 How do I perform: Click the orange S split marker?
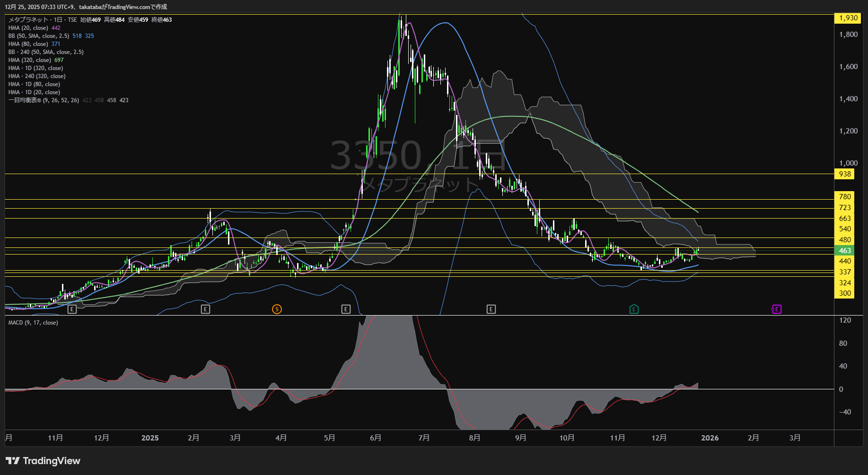pyautogui.click(x=277, y=309)
